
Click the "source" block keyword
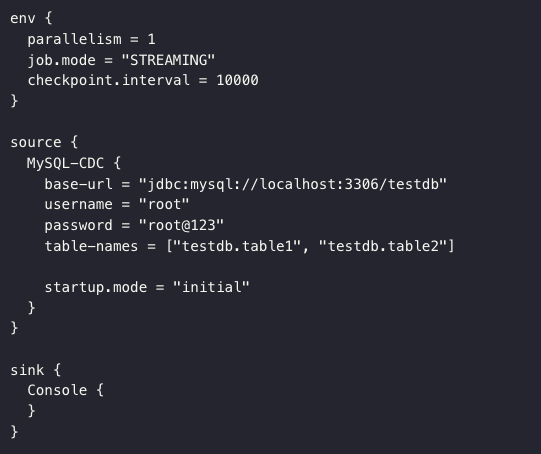click(x=36, y=142)
